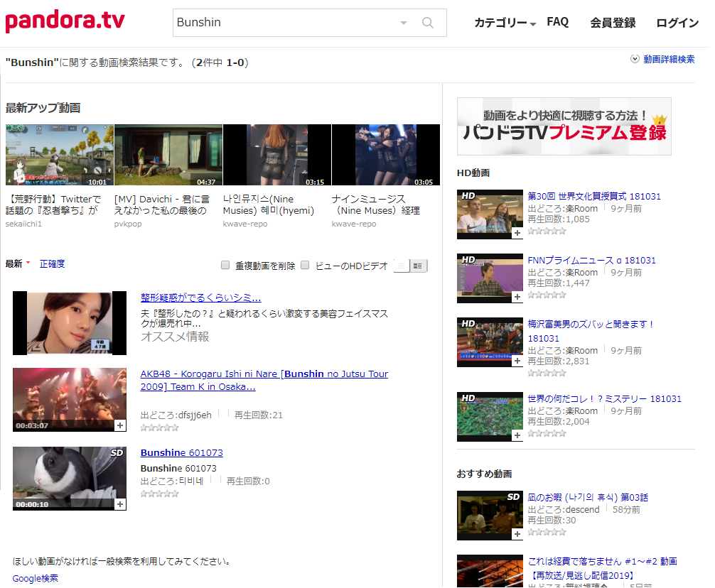Play the FNNプライムニュース HD thumbnail

(x=490, y=278)
